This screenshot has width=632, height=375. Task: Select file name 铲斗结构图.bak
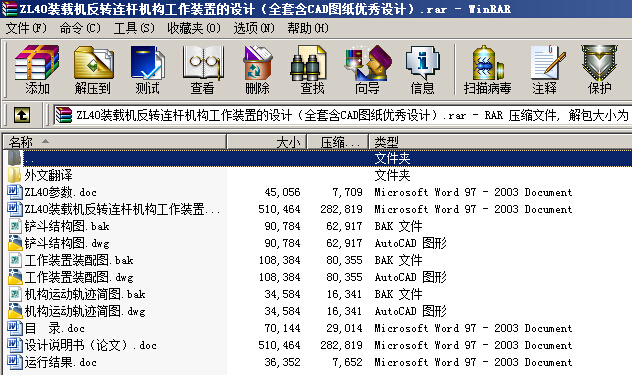pyautogui.click(x=67, y=226)
